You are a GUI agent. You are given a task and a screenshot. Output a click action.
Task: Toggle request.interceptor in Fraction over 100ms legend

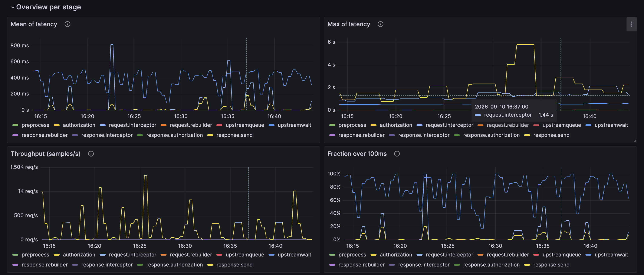(449, 255)
